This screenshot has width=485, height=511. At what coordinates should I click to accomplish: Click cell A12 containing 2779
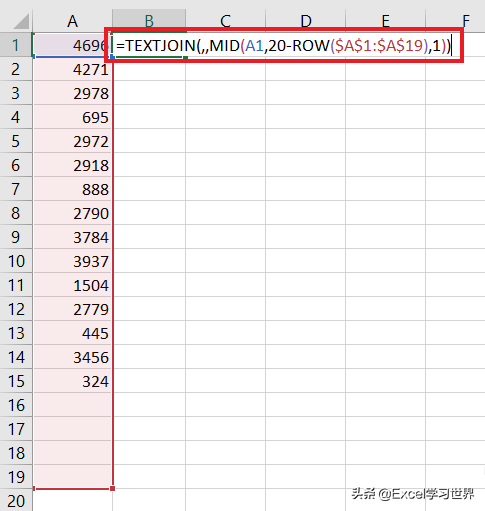tap(72, 309)
